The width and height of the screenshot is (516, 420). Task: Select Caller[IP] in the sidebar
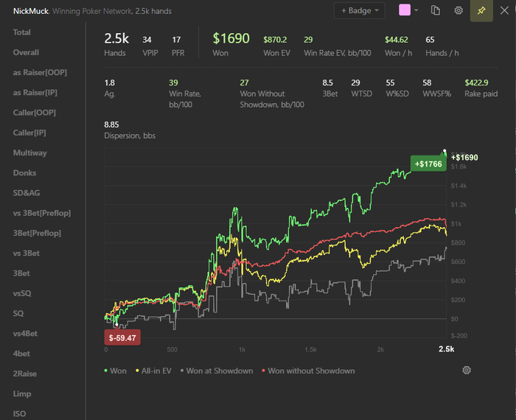(x=30, y=133)
